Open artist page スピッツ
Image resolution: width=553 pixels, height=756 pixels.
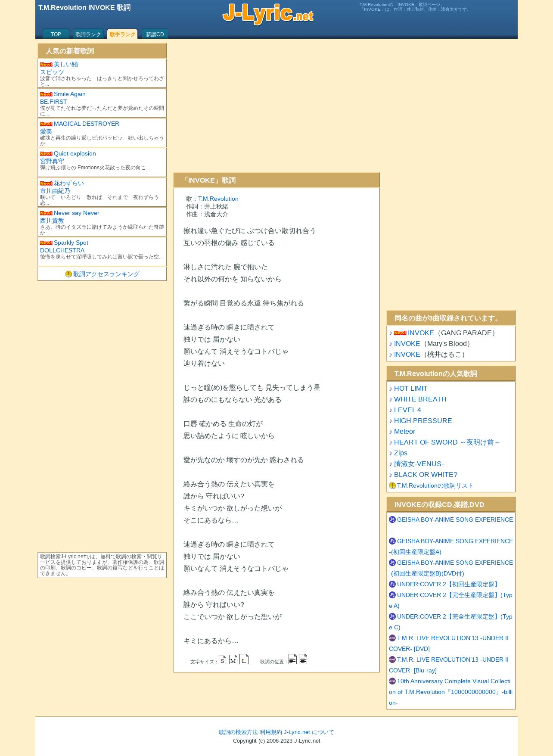click(52, 72)
